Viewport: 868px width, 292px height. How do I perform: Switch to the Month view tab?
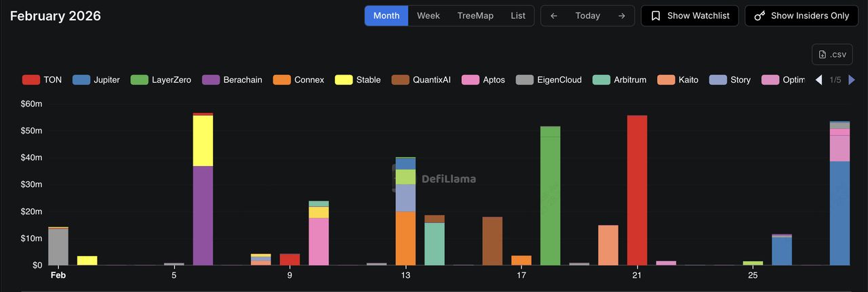tap(387, 16)
